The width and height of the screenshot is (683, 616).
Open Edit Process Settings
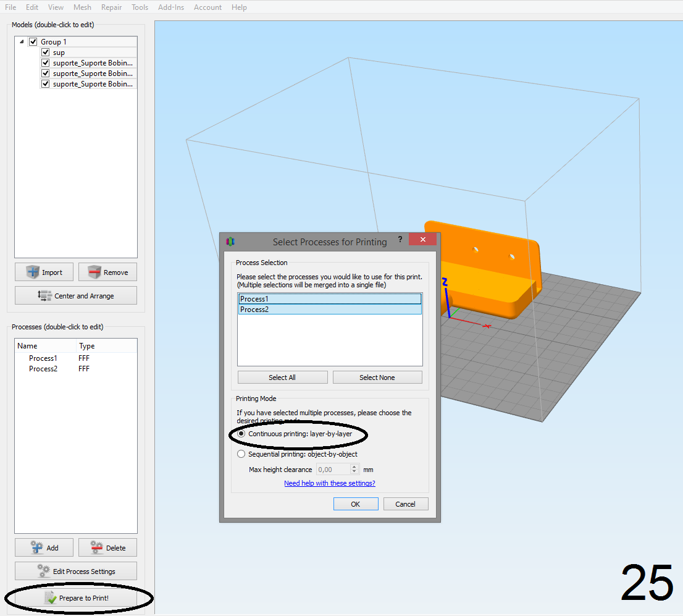(x=76, y=572)
